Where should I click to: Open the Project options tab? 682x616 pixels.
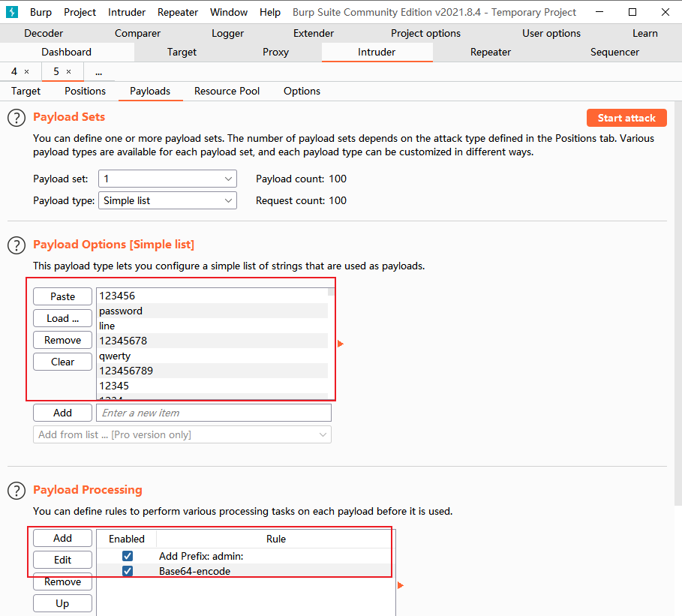coord(425,33)
